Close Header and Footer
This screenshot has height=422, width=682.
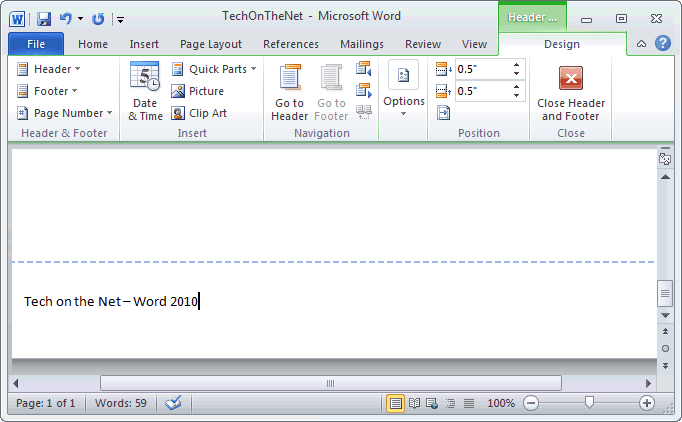click(x=571, y=92)
